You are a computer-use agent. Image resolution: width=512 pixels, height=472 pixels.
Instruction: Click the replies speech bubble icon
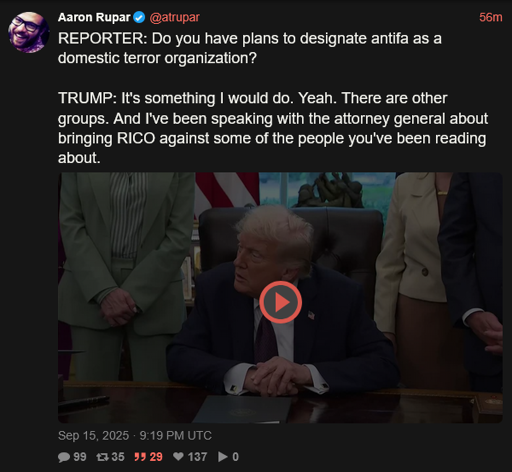(64, 457)
